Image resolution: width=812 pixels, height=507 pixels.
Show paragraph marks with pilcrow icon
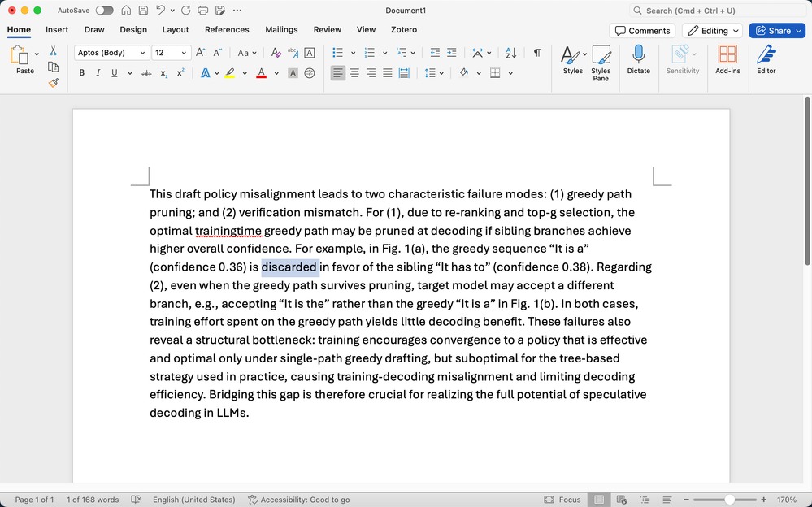[536, 53]
